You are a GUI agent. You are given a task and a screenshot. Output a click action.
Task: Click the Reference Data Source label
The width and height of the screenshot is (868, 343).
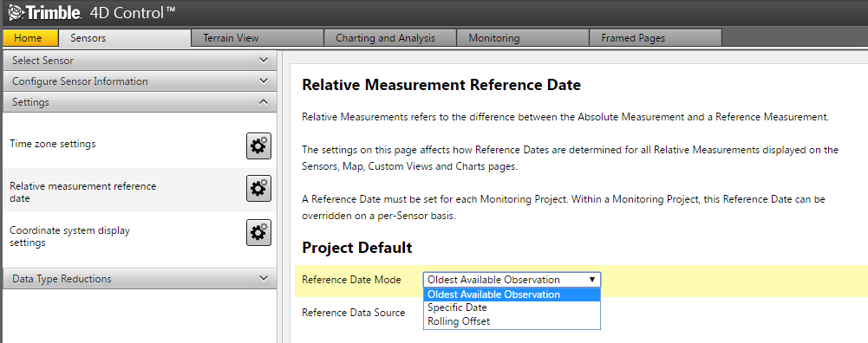(x=353, y=313)
